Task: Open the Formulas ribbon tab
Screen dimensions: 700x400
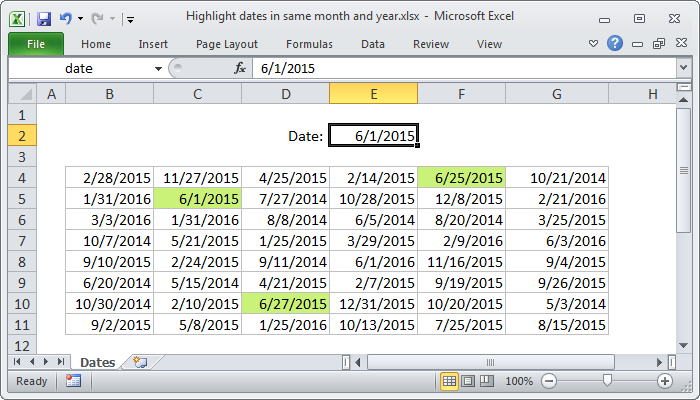Action: (309, 44)
